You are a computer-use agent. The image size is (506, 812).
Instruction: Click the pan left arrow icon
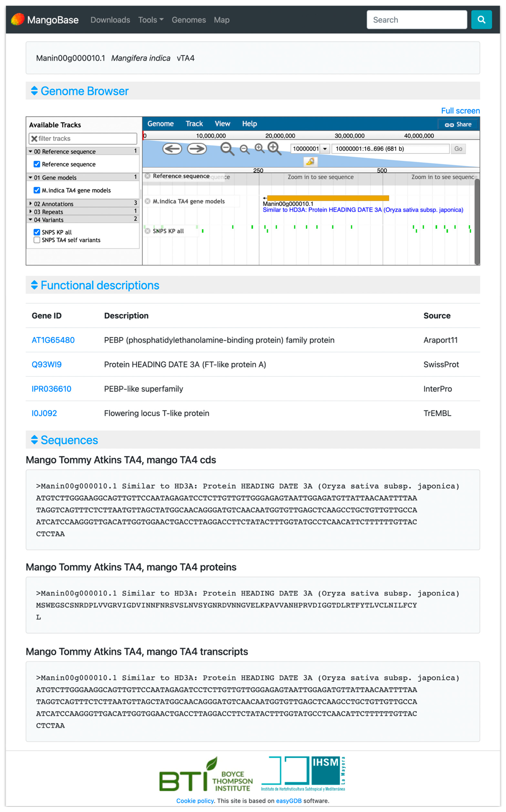pyautogui.click(x=172, y=149)
